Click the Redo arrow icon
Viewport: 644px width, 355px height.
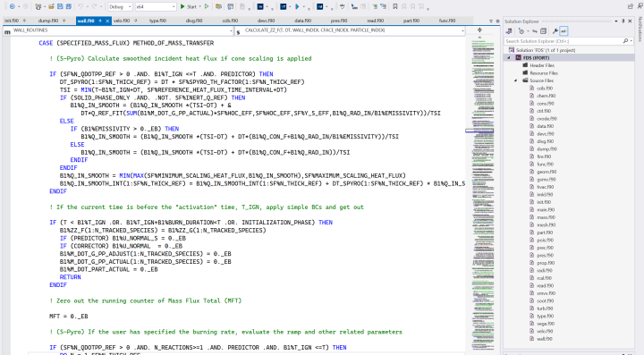[94, 6]
